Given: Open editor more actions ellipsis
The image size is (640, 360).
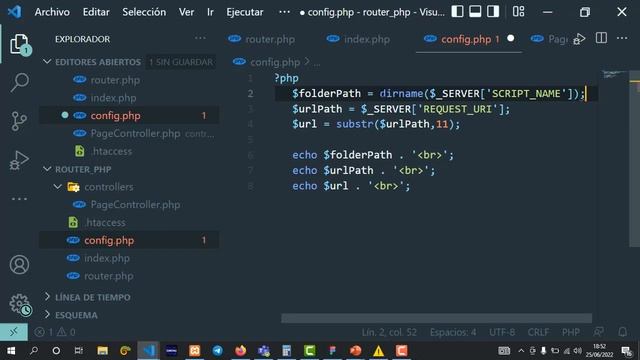Looking at the screenshot, I should pos(622,38).
